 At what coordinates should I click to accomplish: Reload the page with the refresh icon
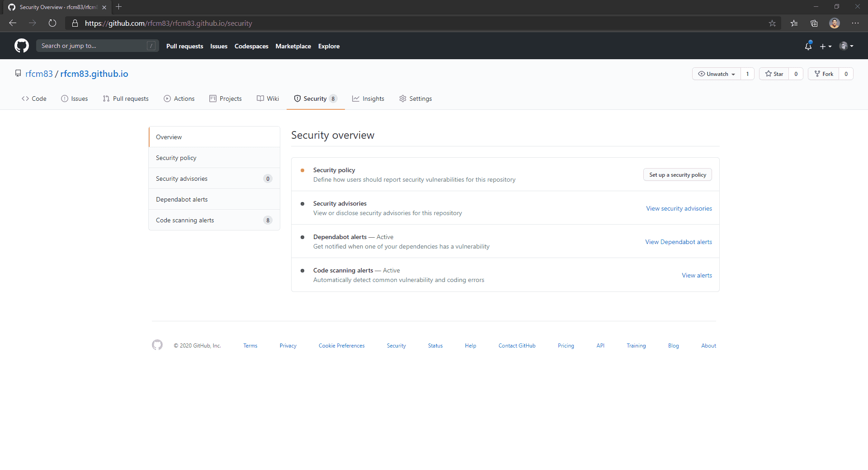[52, 23]
